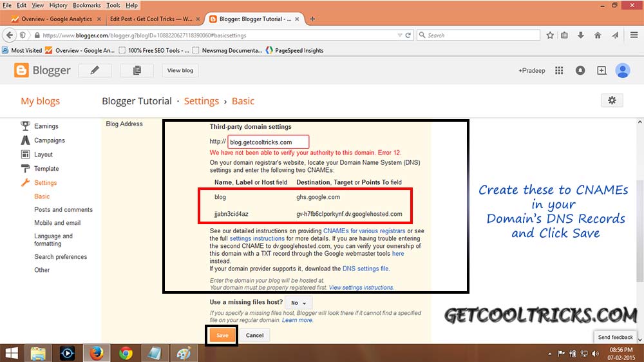The height and width of the screenshot is (362, 644).
Task: Open the Tools menu
Action: 113,5
